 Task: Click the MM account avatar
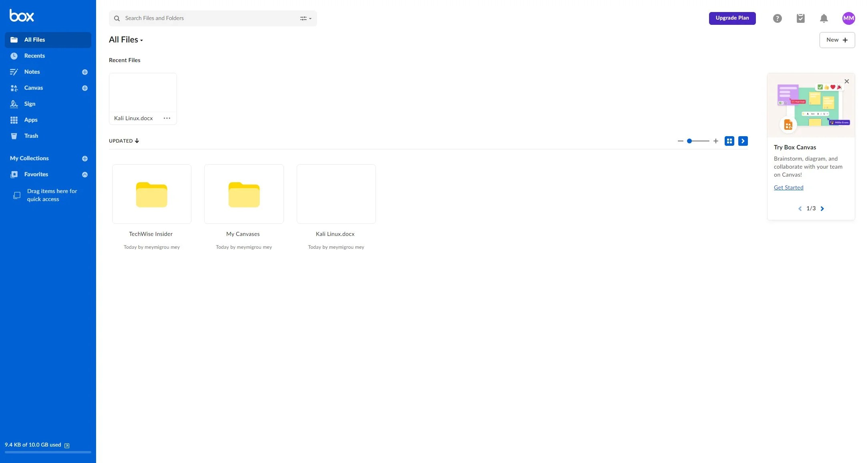(848, 18)
